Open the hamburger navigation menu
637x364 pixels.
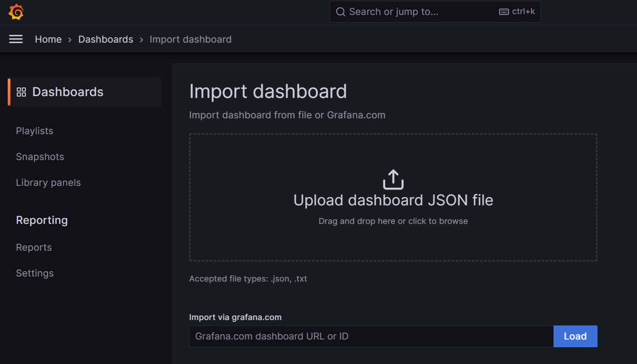point(16,39)
